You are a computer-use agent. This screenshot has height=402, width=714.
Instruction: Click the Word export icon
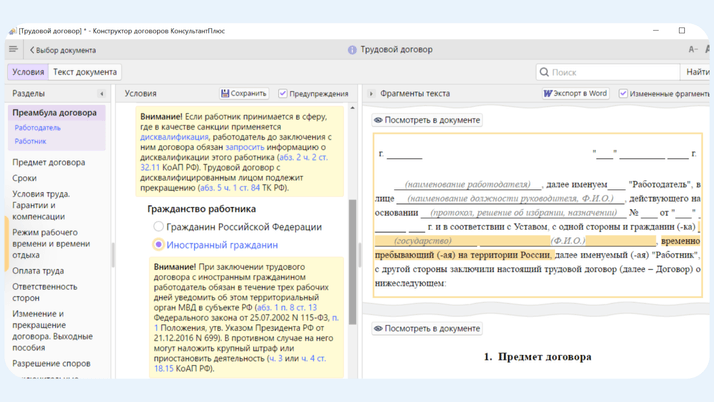pyautogui.click(x=547, y=94)
